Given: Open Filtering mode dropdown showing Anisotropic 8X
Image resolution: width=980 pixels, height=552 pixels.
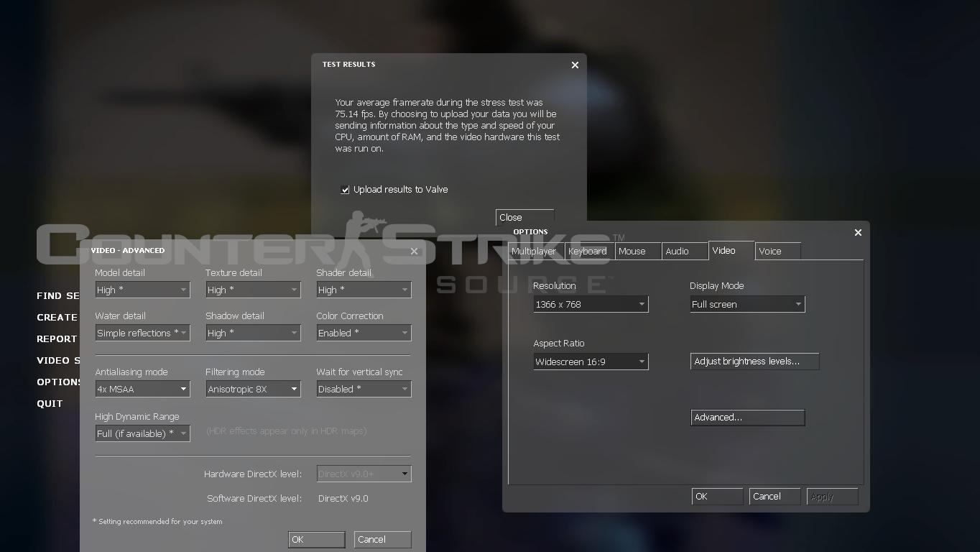Looking at the screenshot, I should coord(253,389).
